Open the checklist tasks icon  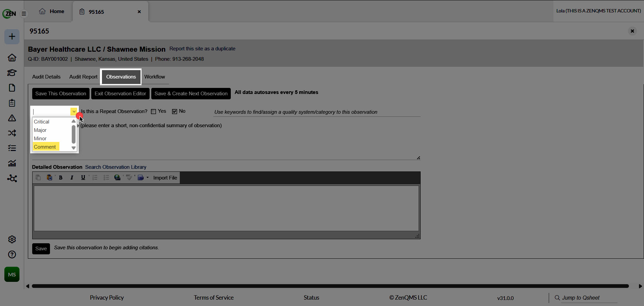tap(12, 148)
